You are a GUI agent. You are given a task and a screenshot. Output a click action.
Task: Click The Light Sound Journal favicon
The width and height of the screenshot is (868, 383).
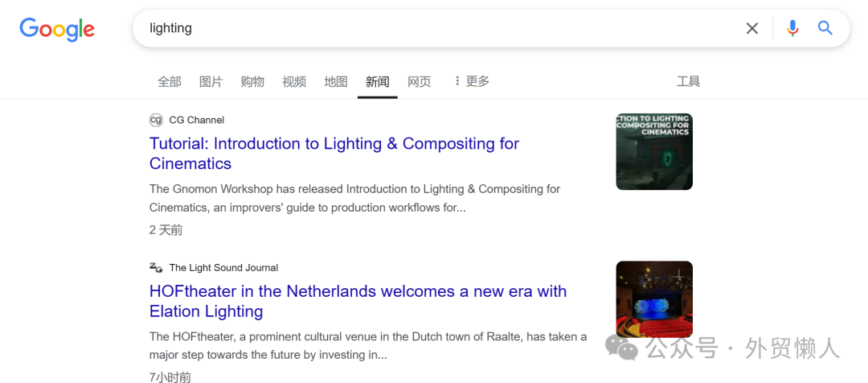[156, 268]
